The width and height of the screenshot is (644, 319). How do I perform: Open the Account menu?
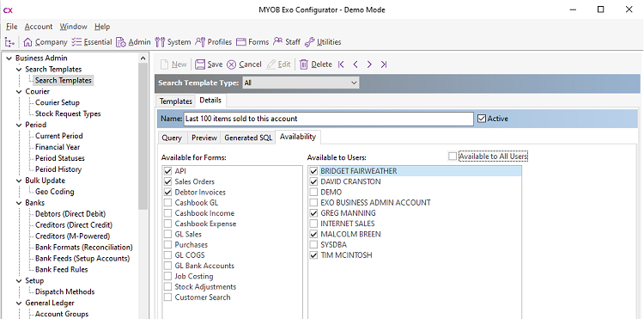pos(39,27)
